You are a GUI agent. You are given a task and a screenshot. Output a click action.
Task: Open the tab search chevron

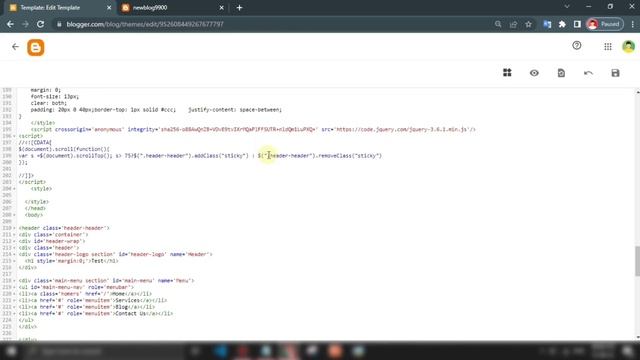567,7
